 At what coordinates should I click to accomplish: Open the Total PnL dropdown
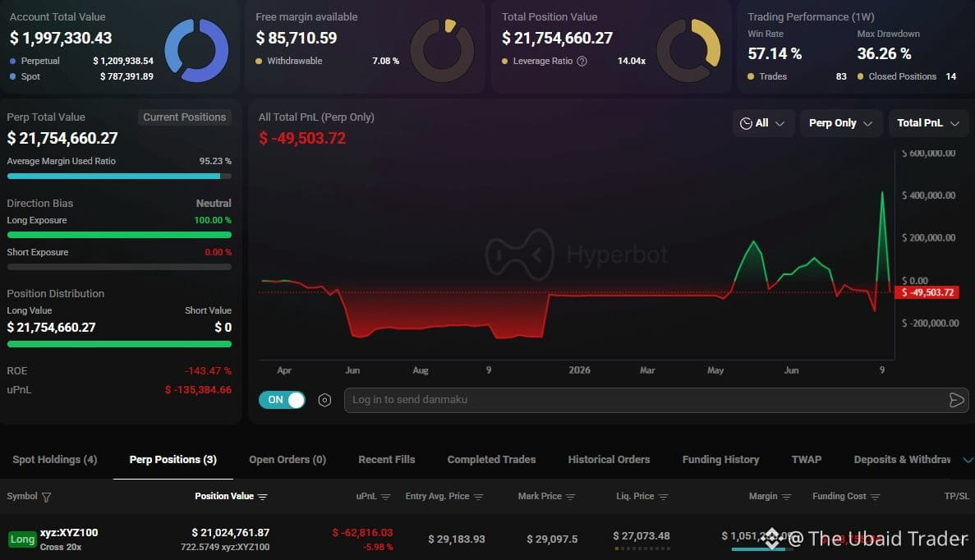click(928, 123)
